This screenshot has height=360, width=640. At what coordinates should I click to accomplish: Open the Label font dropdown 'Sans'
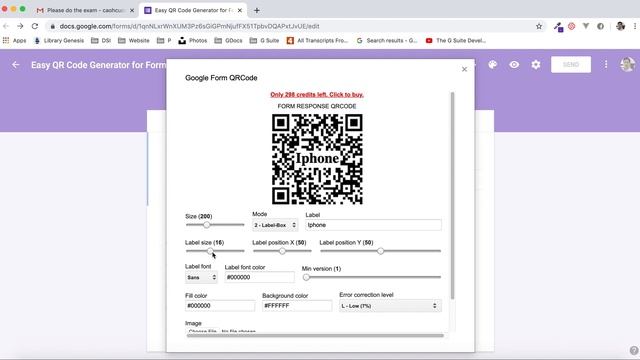[x=201, y=277]
